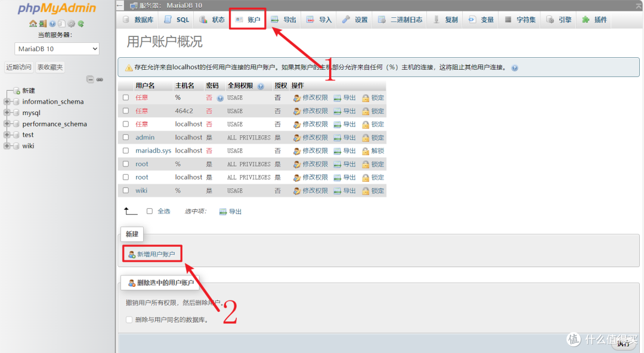The height and width of the screenshot is (353, 644).
Task: Select the mariadb.sys account checkbox
Action: coord(126,150)
